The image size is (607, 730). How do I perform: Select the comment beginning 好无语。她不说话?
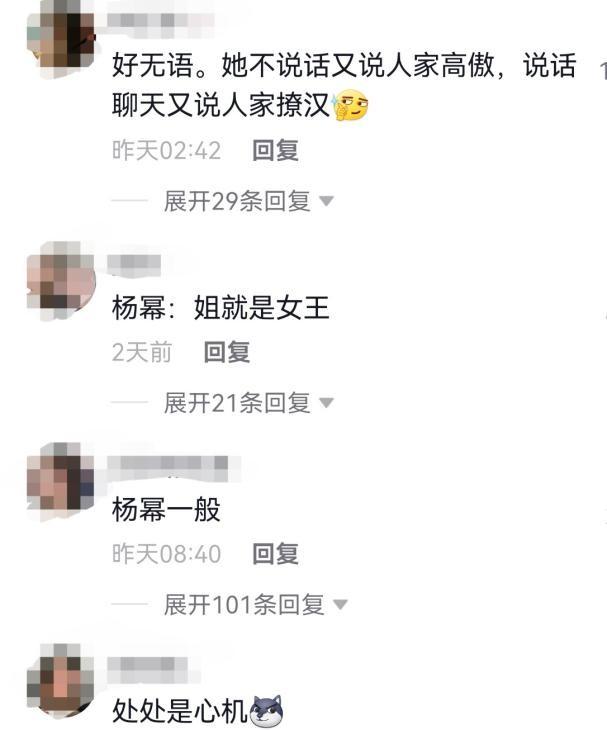[344, 85]
